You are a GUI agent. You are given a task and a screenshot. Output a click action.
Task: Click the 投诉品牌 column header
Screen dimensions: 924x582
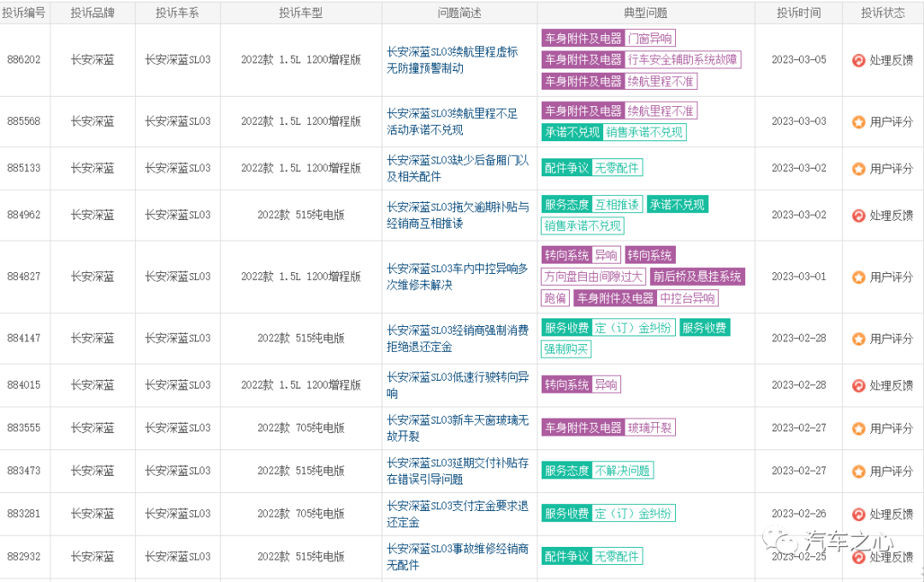(92, 13)
